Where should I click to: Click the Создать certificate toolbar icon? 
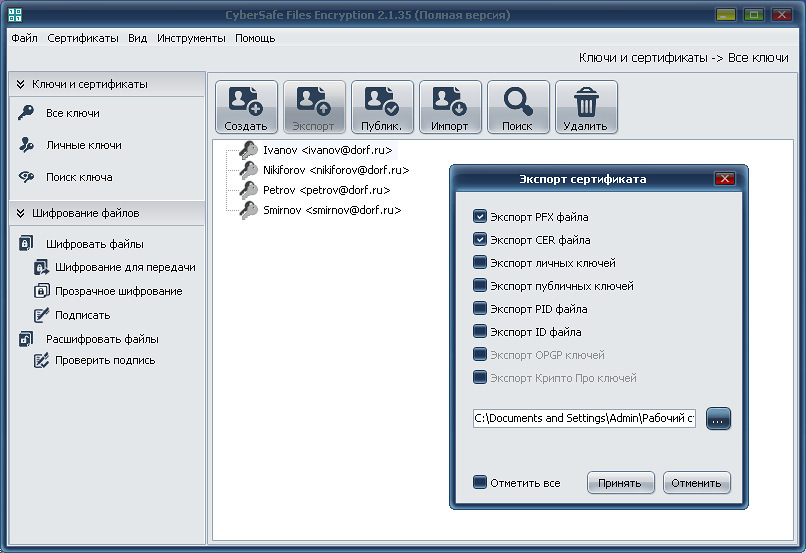pyautogui.click(x=246, y=107)
